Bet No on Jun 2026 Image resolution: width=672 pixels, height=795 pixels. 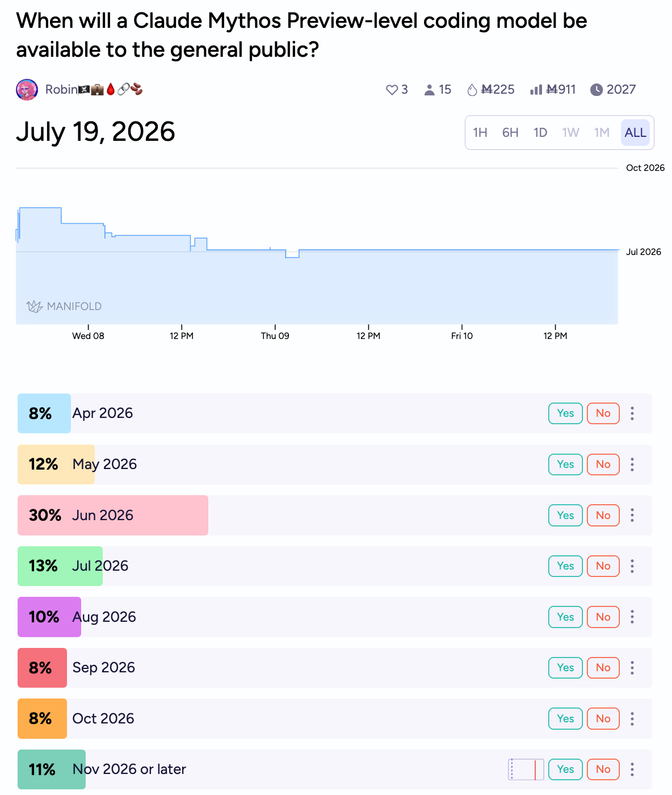pos(603,515)
